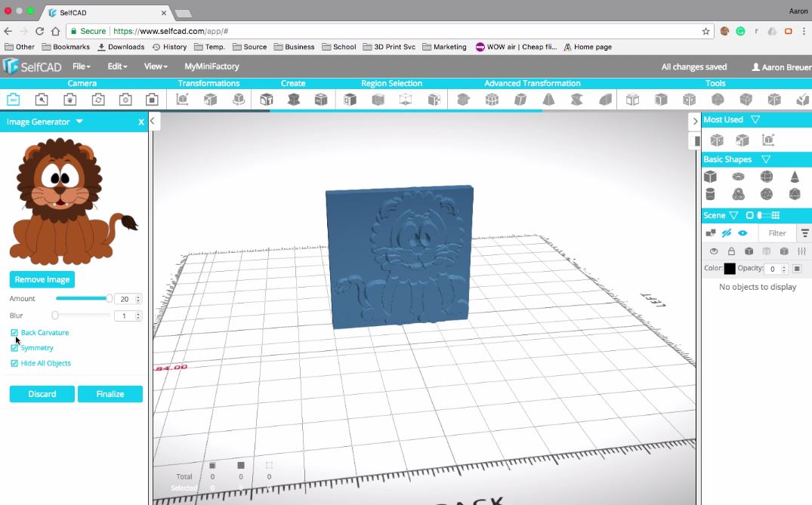The height and width of the screenshot is (505, 812).
Task: Toggle the gray eye icon in Scene toolbar
Action: click(714, 251)
